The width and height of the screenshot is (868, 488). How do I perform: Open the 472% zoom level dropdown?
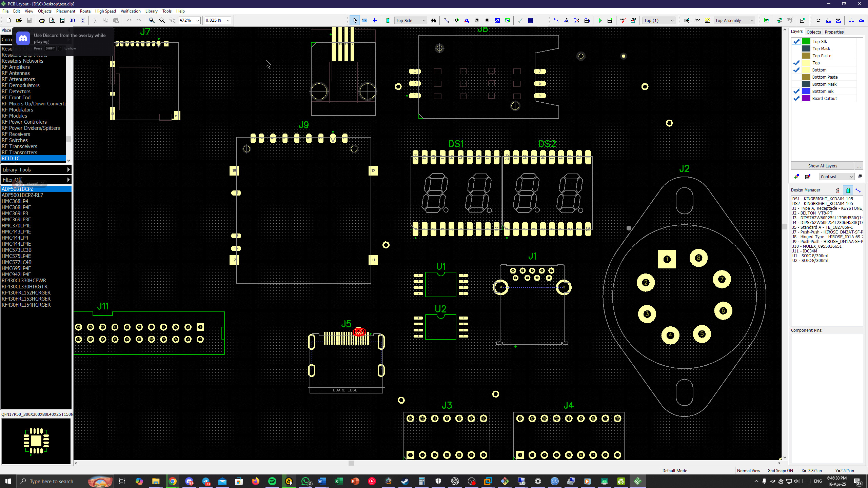point(197,20)
